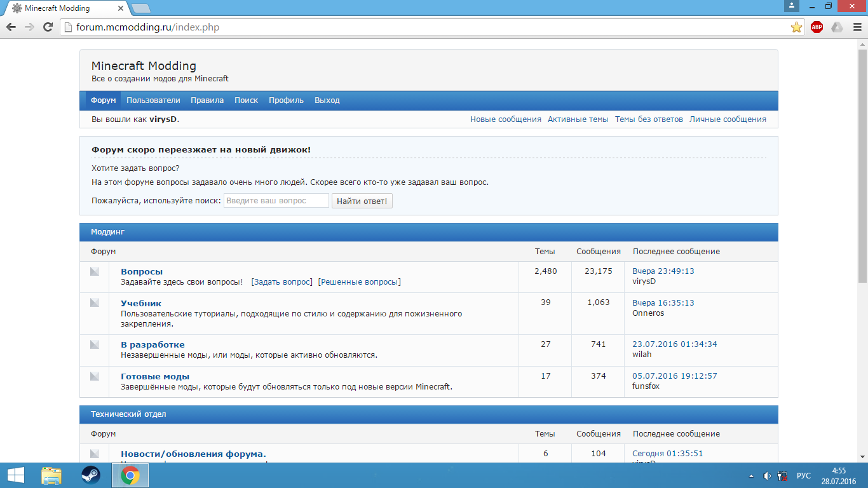Click the browser back arrow
868x488 pixels.
pyautogui.click(x=11, y=27)
